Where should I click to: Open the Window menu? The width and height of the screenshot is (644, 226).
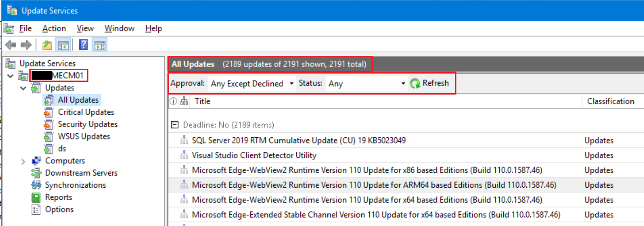click(x=120, y=28)
